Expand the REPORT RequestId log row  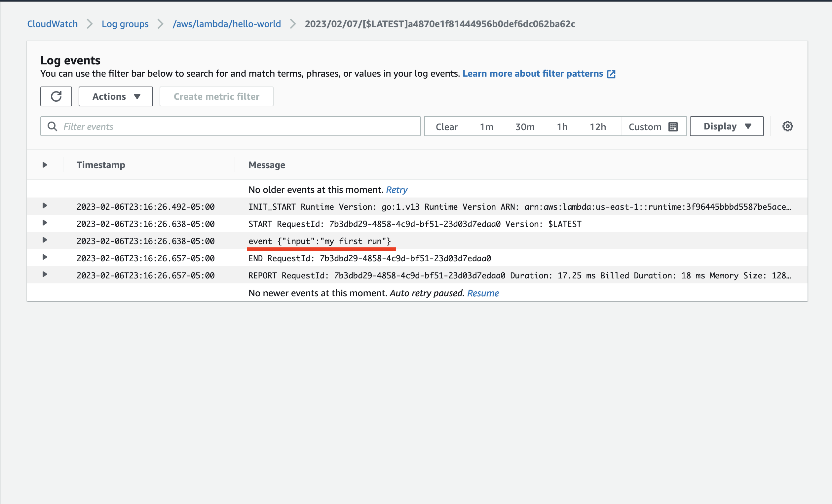(x=45, y=275)
